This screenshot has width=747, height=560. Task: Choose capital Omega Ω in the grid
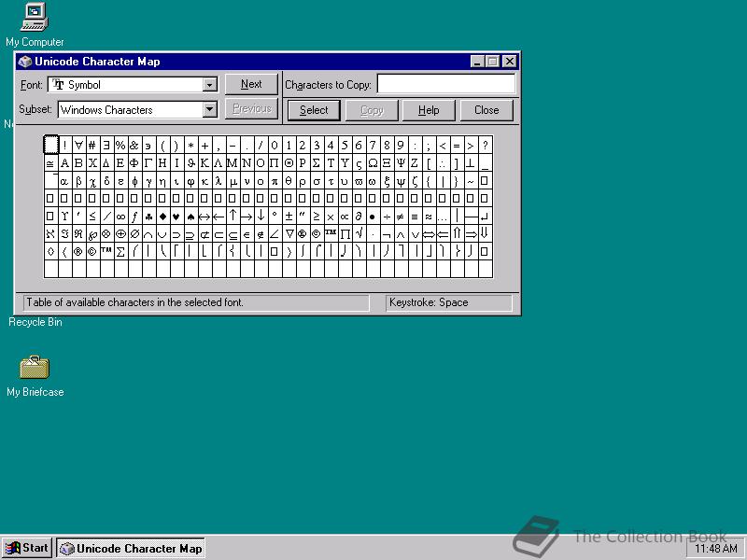373,163
